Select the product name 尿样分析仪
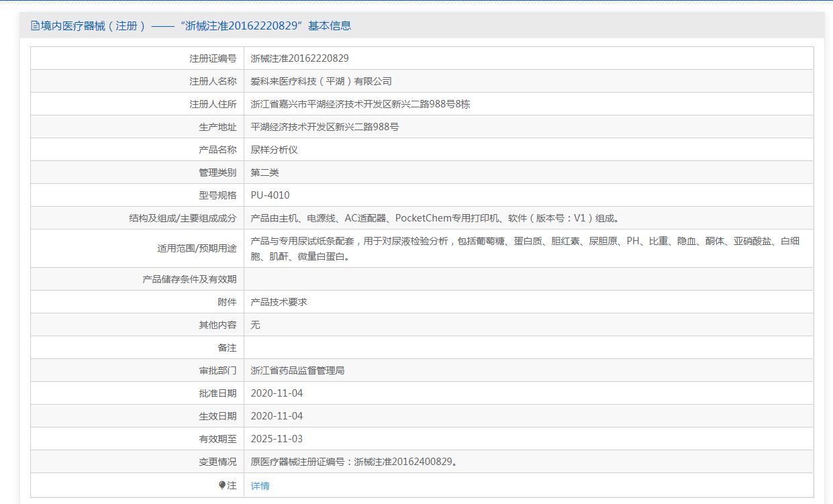 point(274,150)
